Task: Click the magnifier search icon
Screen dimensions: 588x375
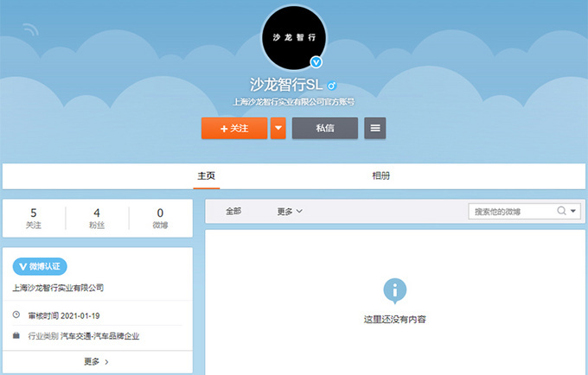Action: (x=561, y=211)
